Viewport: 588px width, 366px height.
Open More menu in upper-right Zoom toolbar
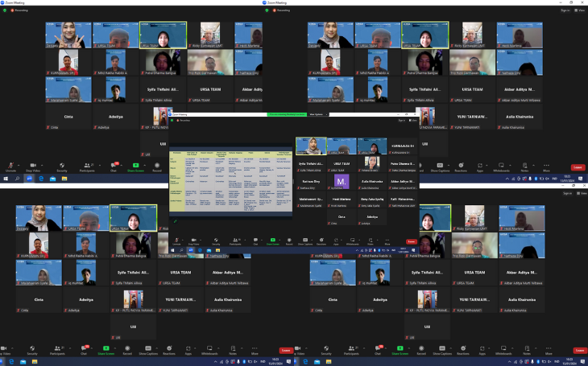pyautogui.click(x=546, y=167)
